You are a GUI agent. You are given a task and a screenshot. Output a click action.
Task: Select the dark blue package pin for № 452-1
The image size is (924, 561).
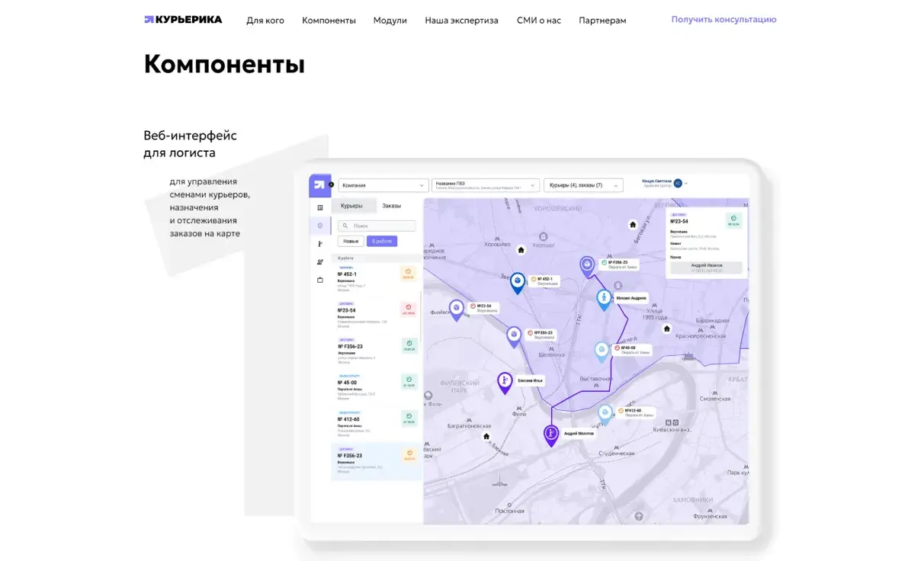(x=518, y=284)
